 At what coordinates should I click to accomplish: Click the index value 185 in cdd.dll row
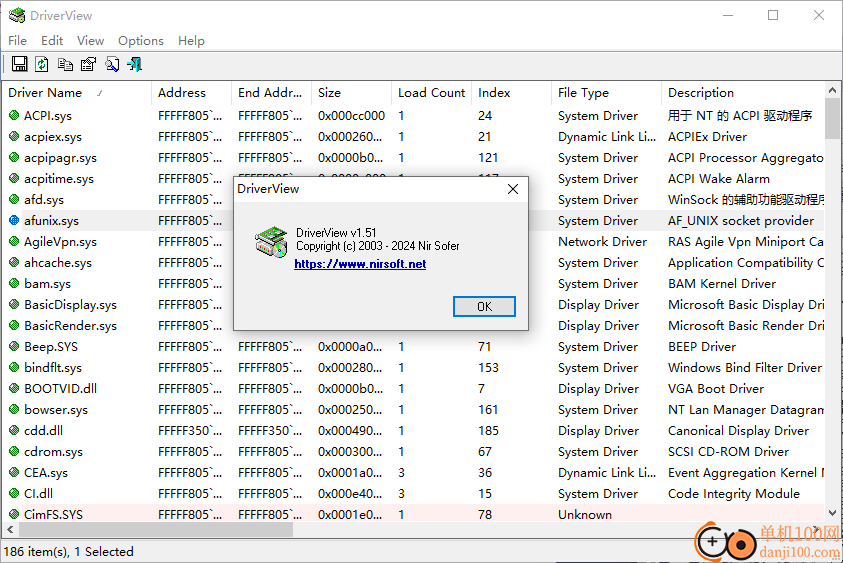(488, 430)
